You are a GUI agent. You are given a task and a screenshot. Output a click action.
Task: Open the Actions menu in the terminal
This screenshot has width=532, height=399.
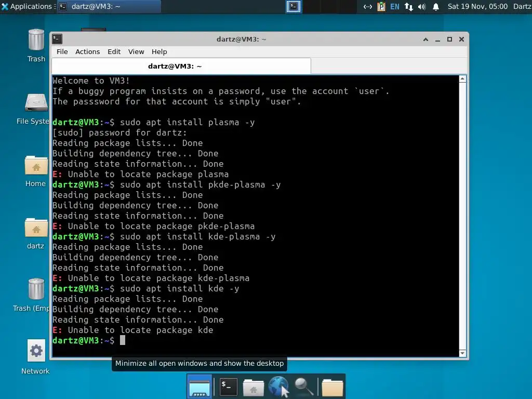tap(87, 51)
